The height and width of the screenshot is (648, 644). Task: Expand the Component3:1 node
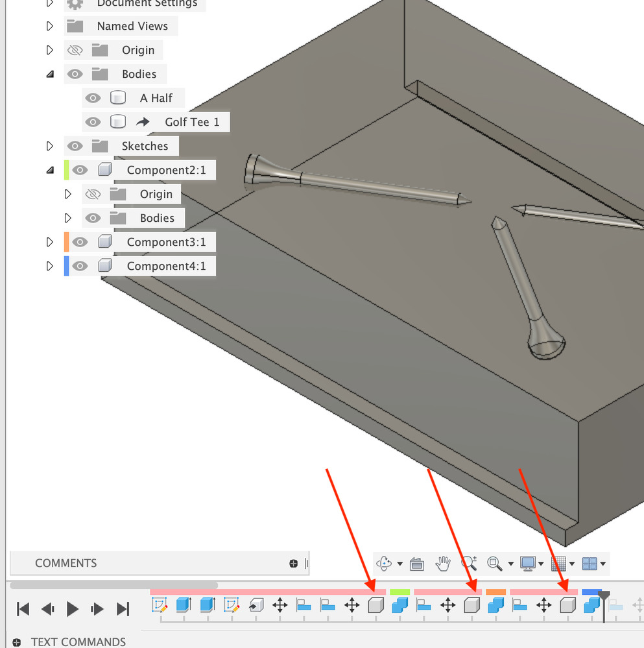pyautogui.click(x=49, y=242)
